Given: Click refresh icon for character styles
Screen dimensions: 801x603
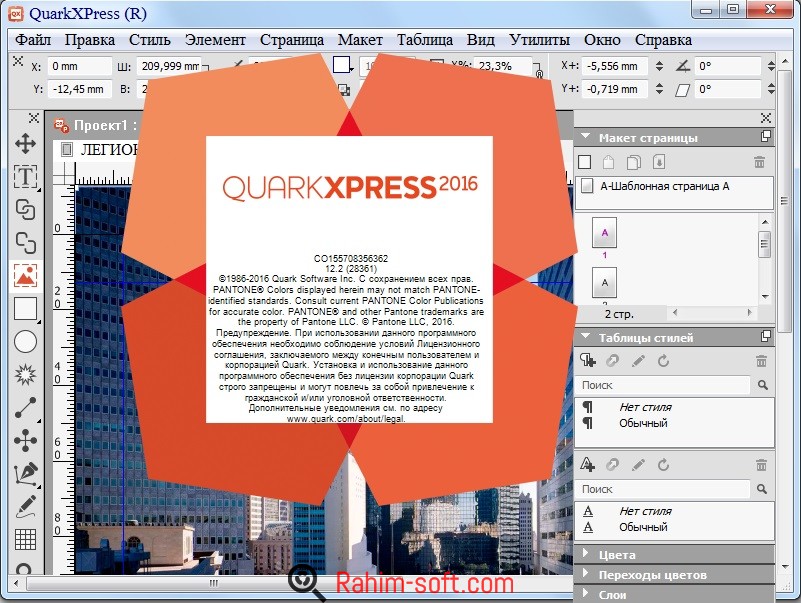Looking at the screenshot, I should click(664, 465).
